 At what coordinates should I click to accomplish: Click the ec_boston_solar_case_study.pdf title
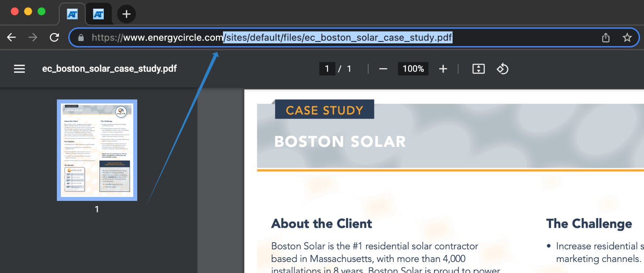(109, 69)
